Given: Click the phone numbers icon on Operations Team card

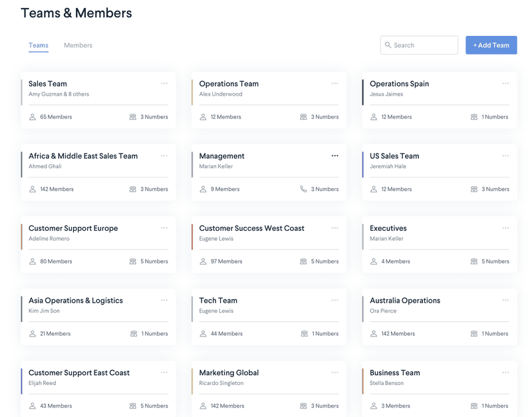Looking at the screenshot, I should (x=304, y=116).
